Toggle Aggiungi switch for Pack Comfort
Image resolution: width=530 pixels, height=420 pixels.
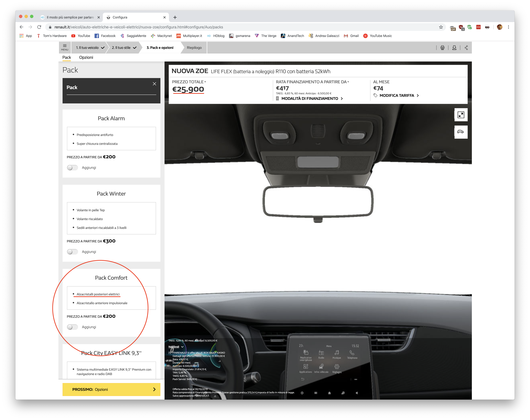tap(72, 327)
